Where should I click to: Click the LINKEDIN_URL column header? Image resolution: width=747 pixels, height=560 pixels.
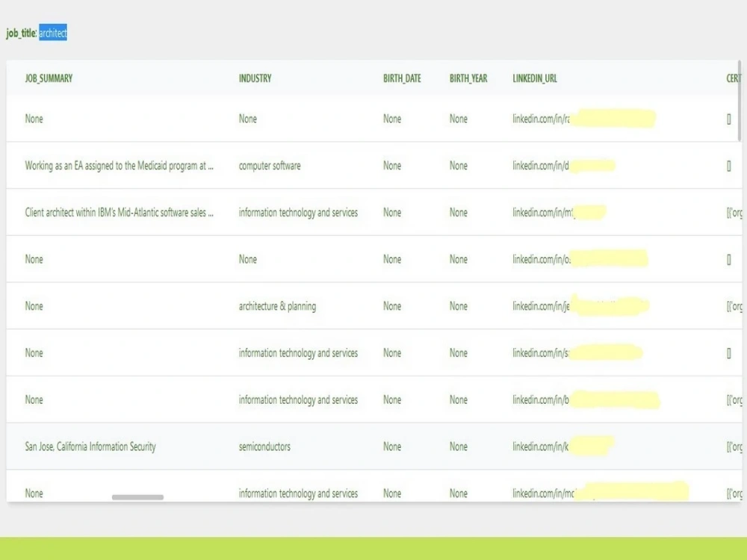pos(535,78)
